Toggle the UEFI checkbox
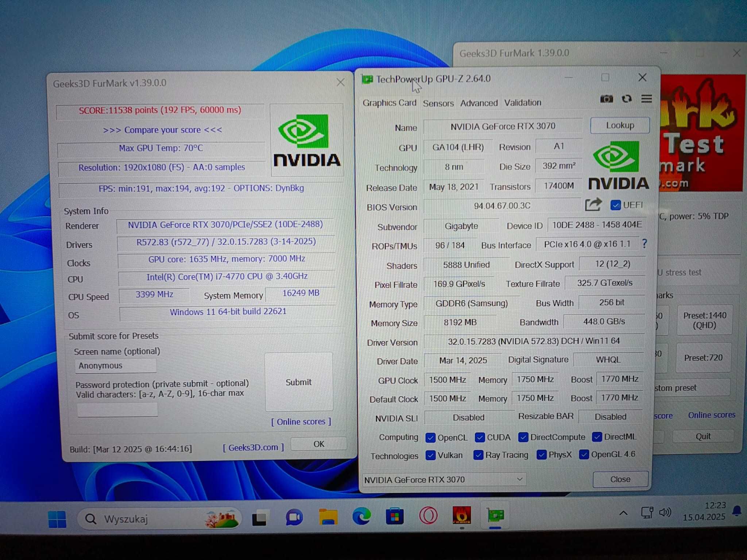747x560 pixels. [616, 205]
